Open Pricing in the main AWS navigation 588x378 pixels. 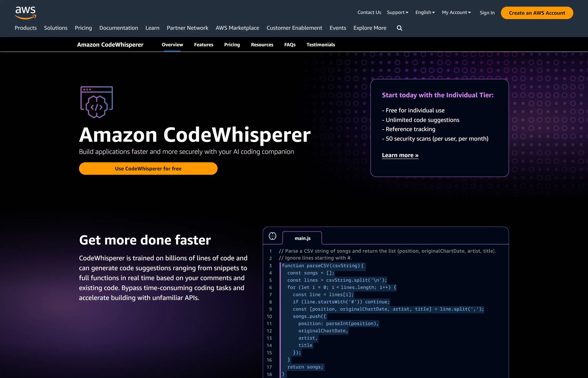click(x=83, y=28)
